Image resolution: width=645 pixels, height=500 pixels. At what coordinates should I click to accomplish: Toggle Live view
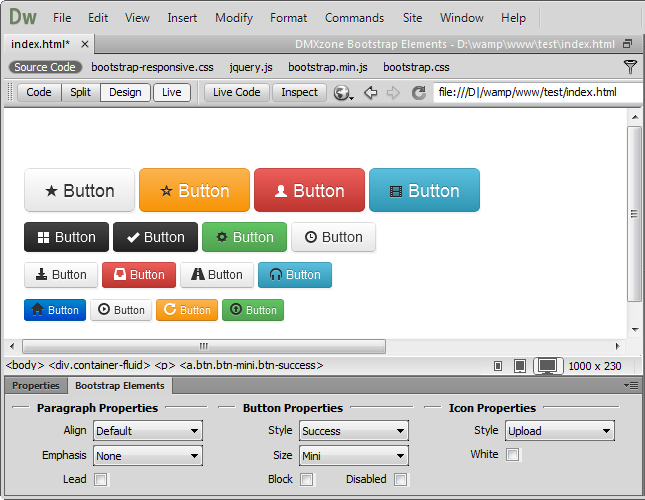[x=172, y=92]
